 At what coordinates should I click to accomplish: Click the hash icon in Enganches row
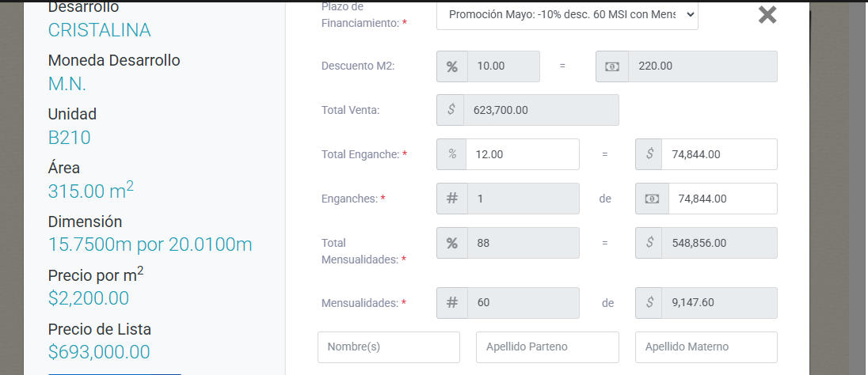coord(452,199)
